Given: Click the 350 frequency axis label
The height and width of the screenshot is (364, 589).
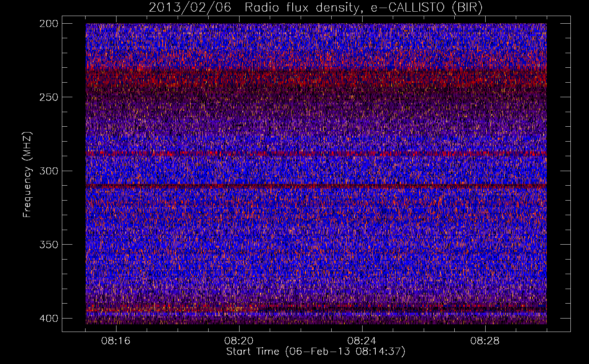Looking at the screenshot, I should pyautogui.click(x=48, y=244).
